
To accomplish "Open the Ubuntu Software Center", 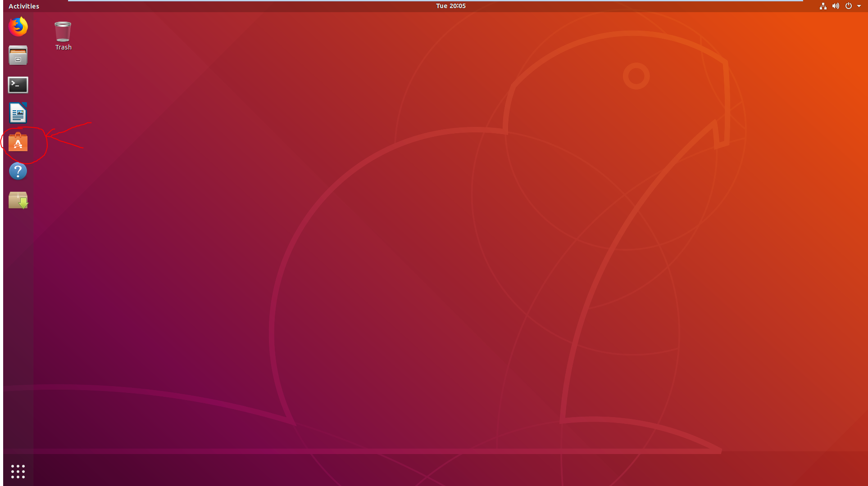I will (18, 142).
